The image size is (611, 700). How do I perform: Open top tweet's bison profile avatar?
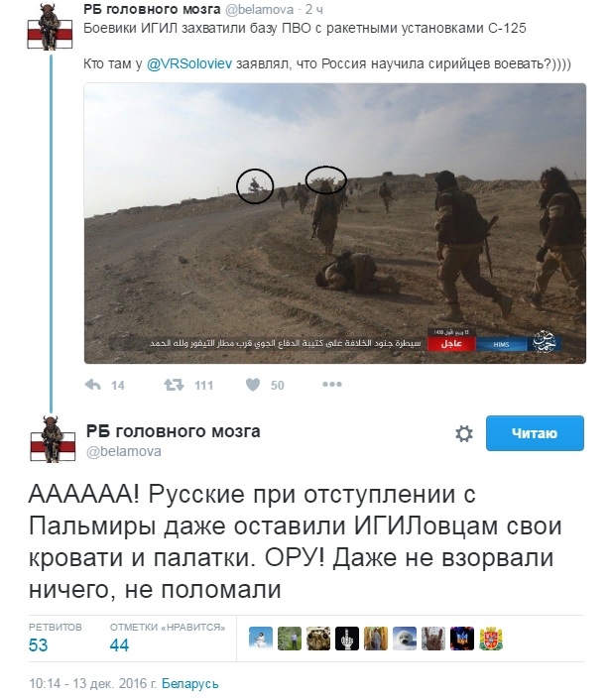click(50, 27)
